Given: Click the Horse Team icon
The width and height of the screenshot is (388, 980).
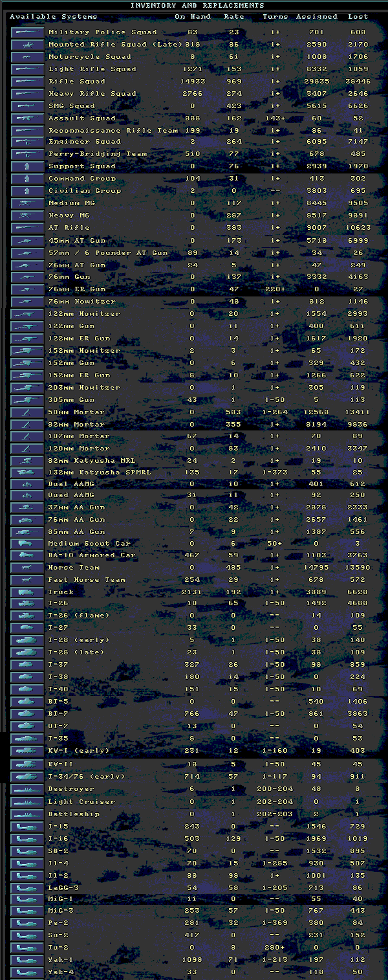Looking at the screenshot, I should [x=28, y=568].
